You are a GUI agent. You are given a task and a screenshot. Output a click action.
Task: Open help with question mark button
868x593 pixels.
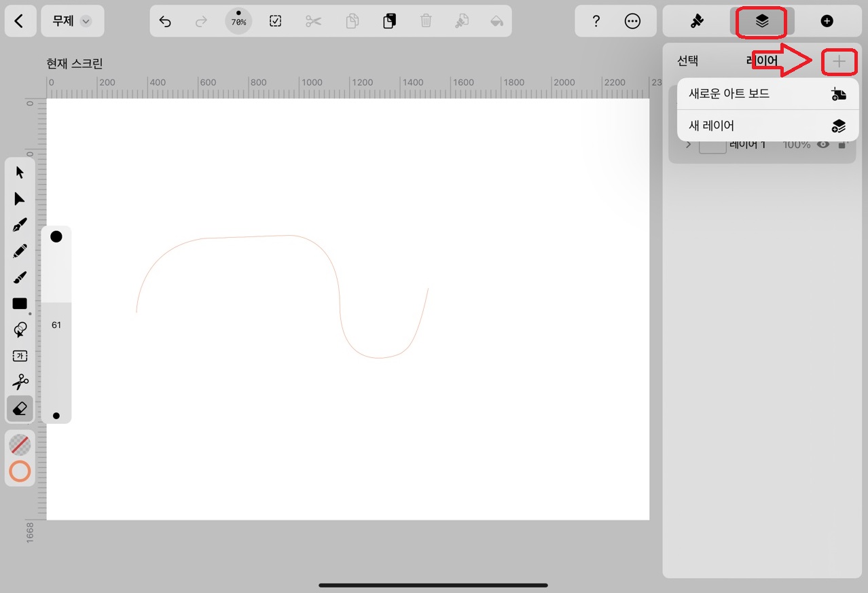coord(596,22)
